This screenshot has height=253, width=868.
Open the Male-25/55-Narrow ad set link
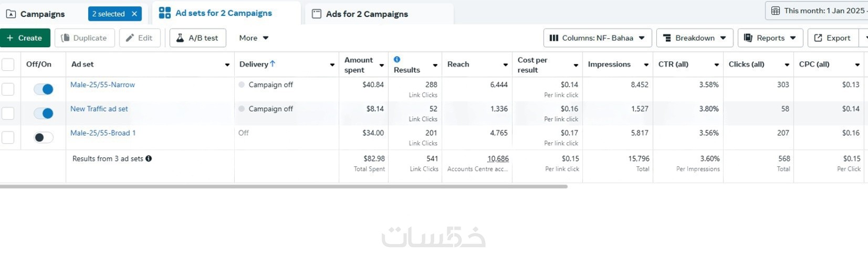(x=102, y=85)
